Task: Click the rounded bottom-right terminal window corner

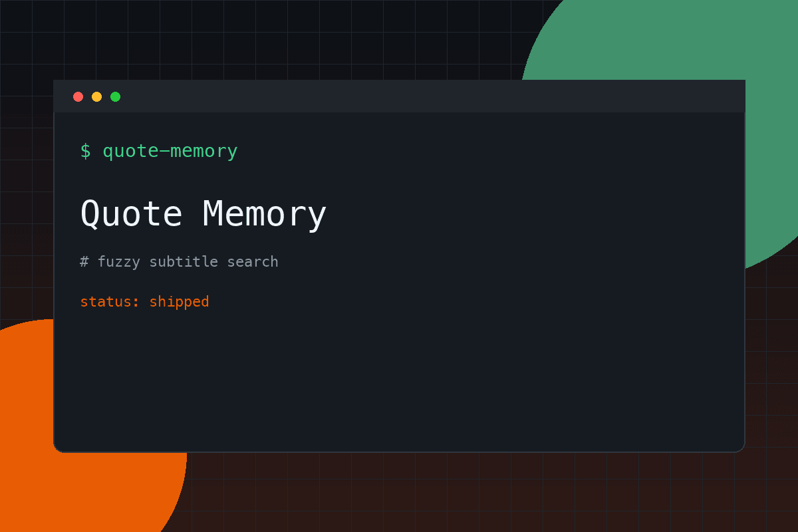Action: pyautogui.click(x=739, y=447)
